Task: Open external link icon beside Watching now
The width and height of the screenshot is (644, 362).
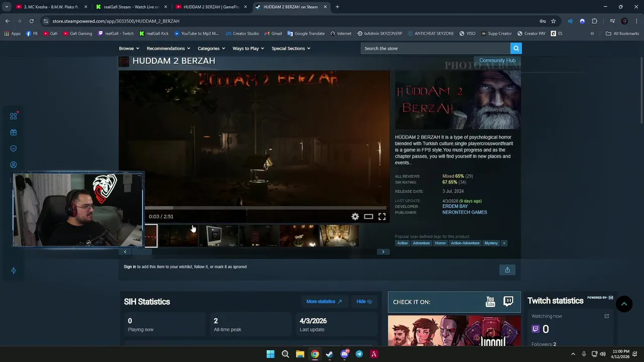Action: tap(606, 316)
